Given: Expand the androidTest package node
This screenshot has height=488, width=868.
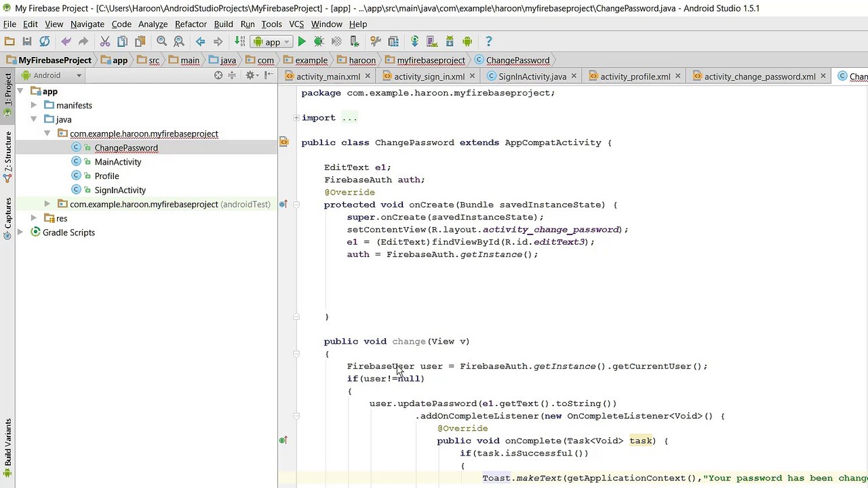Looking at the screenshot, I should tap(47, 204).
